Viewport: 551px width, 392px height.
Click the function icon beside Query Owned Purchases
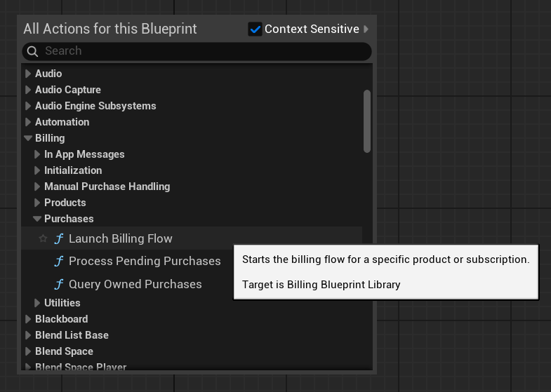59,285
